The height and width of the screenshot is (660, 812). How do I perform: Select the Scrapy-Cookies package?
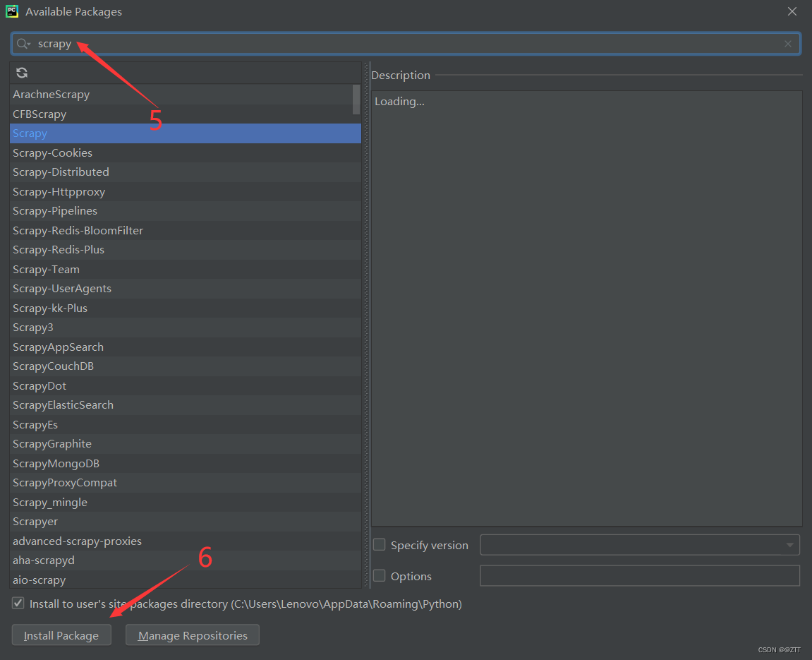(x=186, y=153)
